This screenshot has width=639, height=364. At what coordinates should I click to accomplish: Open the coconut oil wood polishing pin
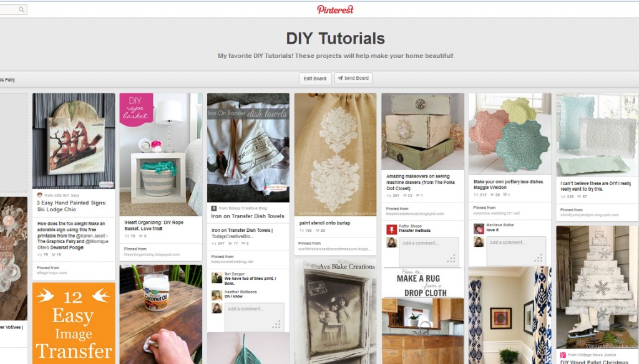tap(161, 314)
